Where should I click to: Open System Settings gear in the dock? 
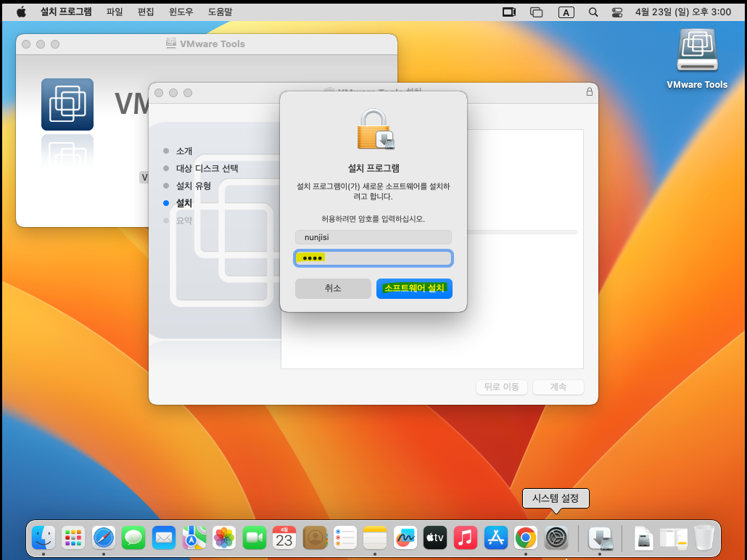pos(556,538)
